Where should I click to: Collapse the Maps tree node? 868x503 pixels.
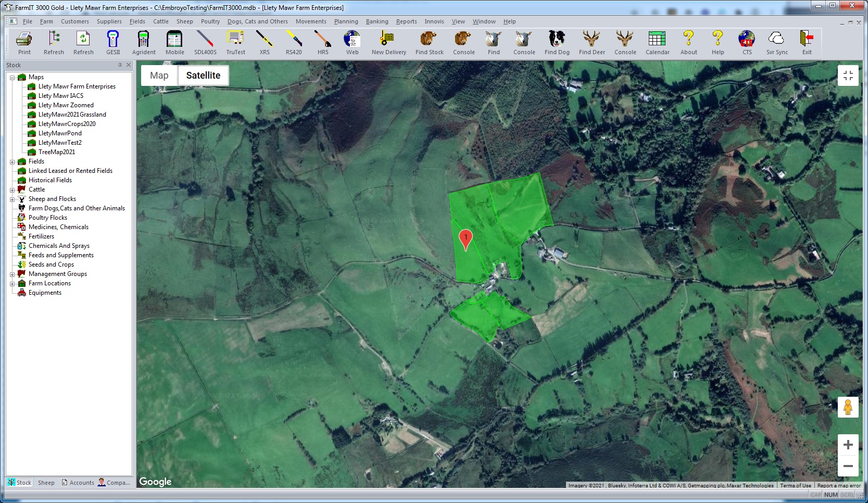point(12,78)
